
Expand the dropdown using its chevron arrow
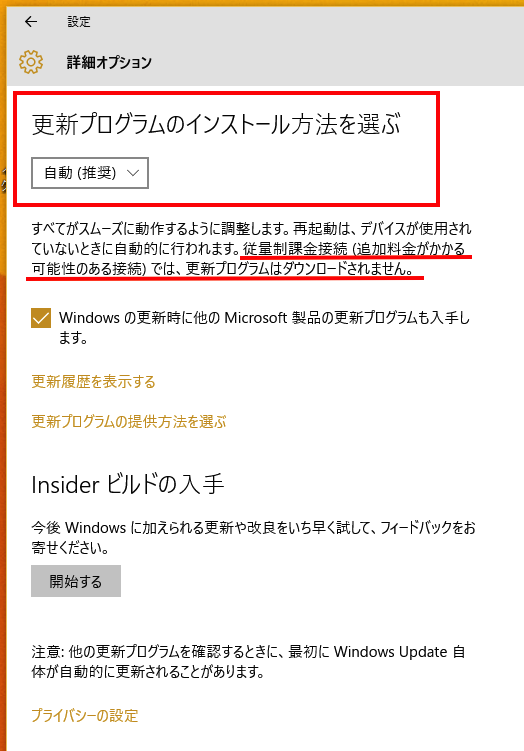point(133,173)
